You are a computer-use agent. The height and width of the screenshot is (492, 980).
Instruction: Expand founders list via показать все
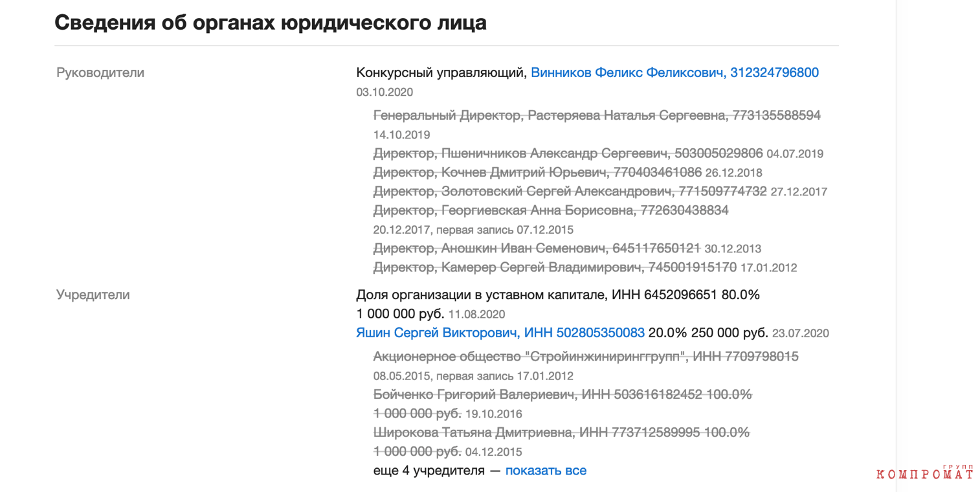click(546, 471)
